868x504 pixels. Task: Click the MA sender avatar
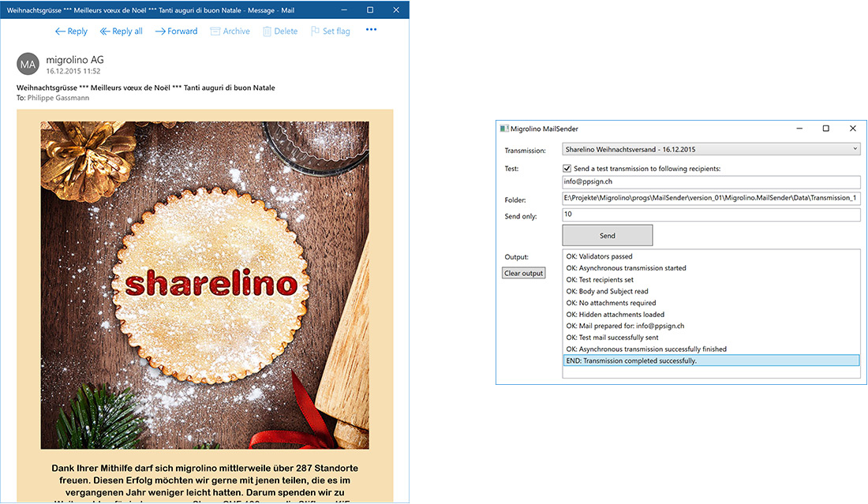[x=28, y=64]
